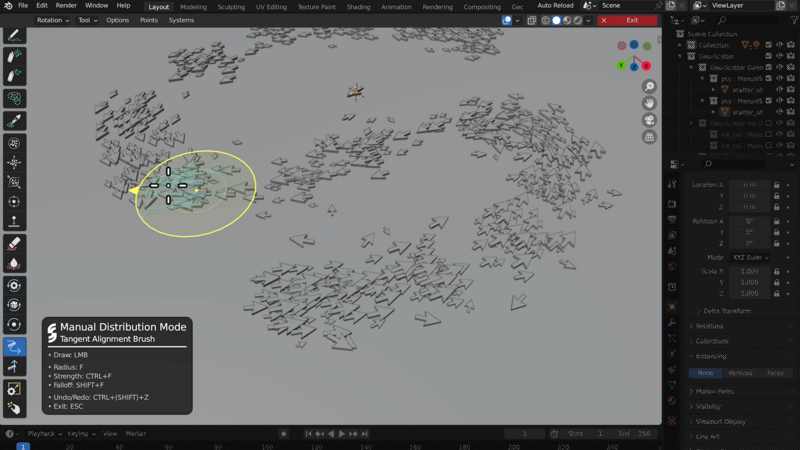Expand the Delta Transform panel
800x450 pixels.
tap(727, 311)
